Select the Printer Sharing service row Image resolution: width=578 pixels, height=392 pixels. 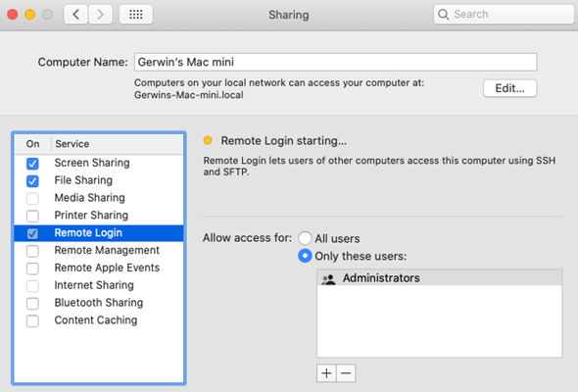[99, 216]
